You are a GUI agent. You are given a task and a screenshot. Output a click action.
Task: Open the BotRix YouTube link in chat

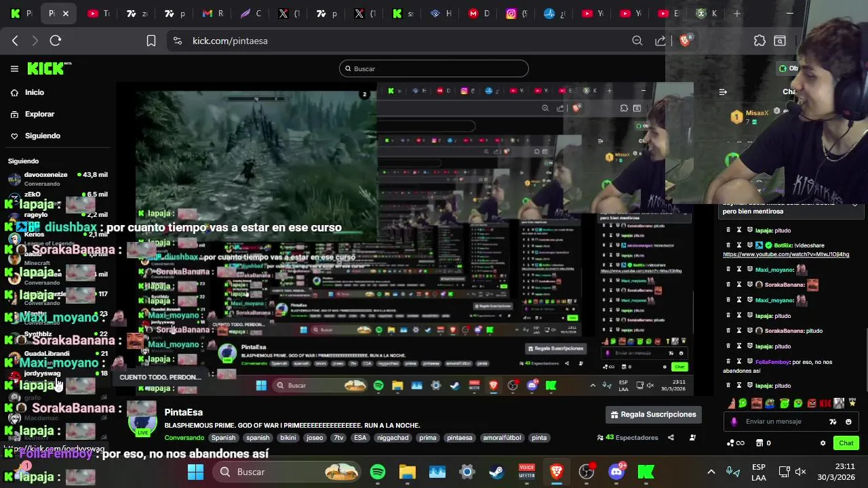point(786,255)
